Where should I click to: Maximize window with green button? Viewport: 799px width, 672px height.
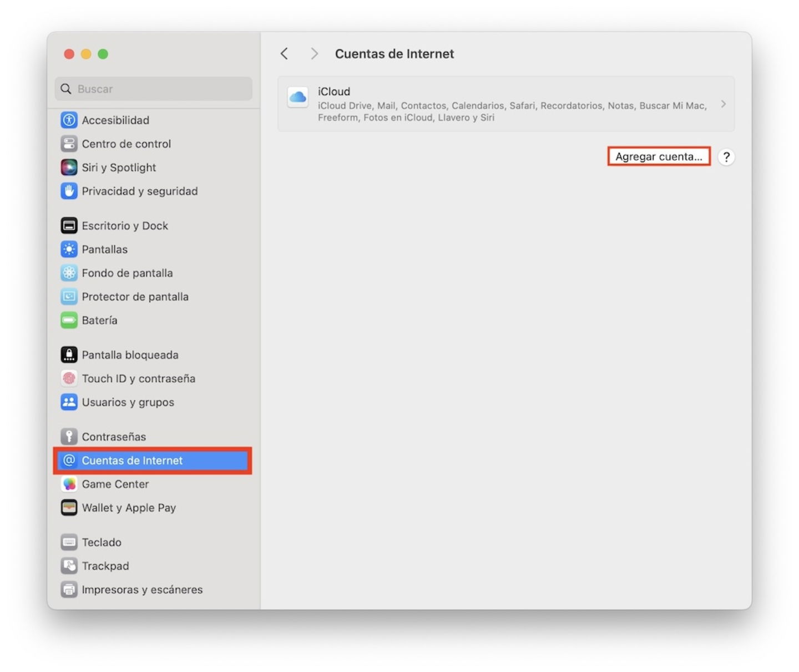point(103,54)
